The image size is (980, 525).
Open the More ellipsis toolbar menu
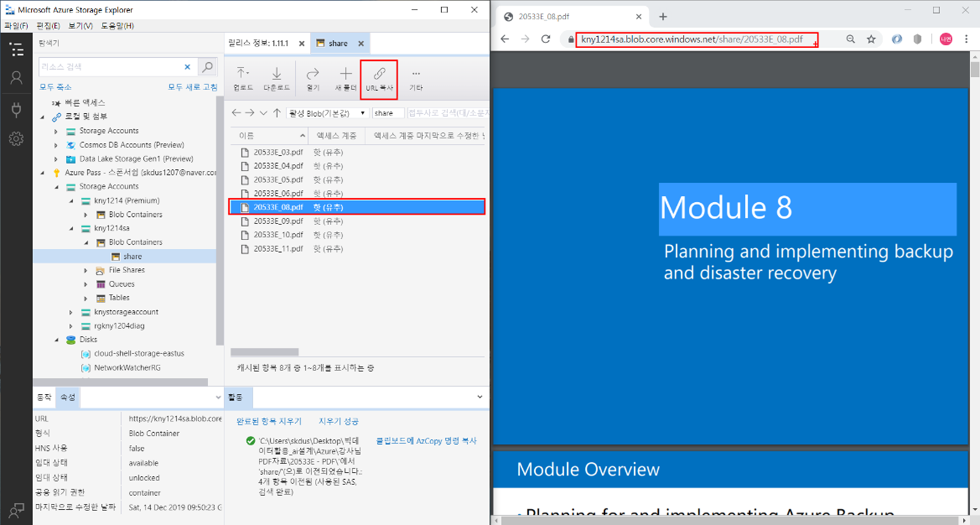click(415, 79)
